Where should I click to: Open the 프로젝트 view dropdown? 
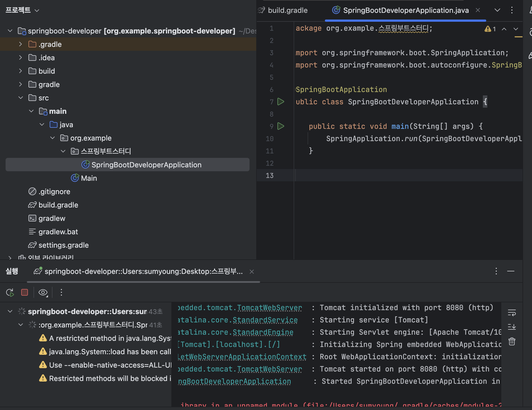(22, 10)
